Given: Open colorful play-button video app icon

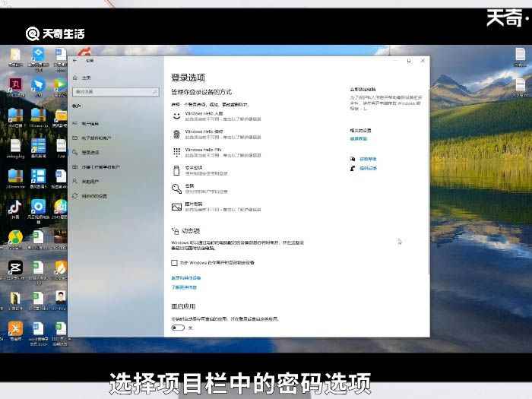Looking at the screenshot, I should pyautogui.click(x=60, y=87).
